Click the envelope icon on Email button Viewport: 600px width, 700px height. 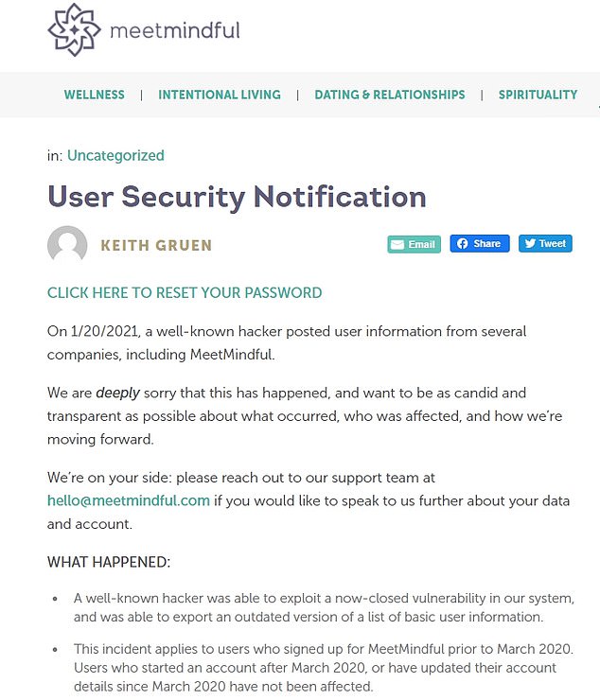coord(397,244)
